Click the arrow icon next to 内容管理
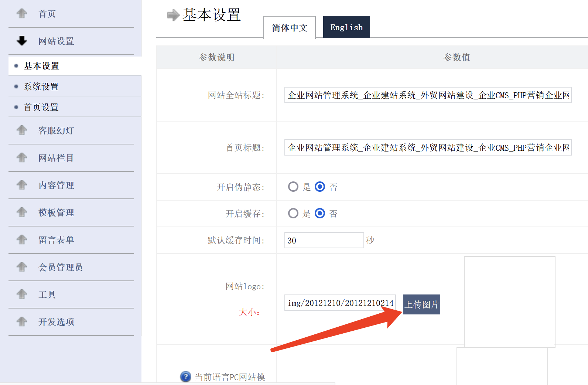This screenshot has width=588, height=385. coord(22,185)
